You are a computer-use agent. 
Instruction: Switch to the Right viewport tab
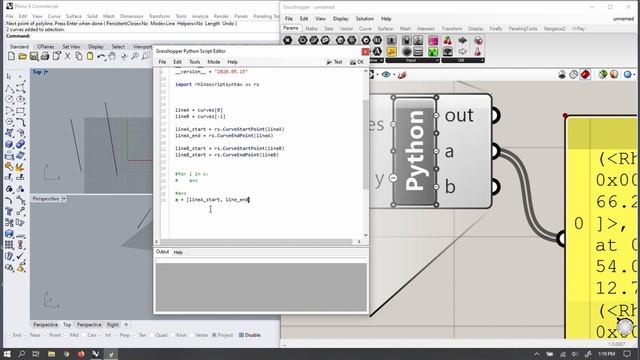[113, 324]
